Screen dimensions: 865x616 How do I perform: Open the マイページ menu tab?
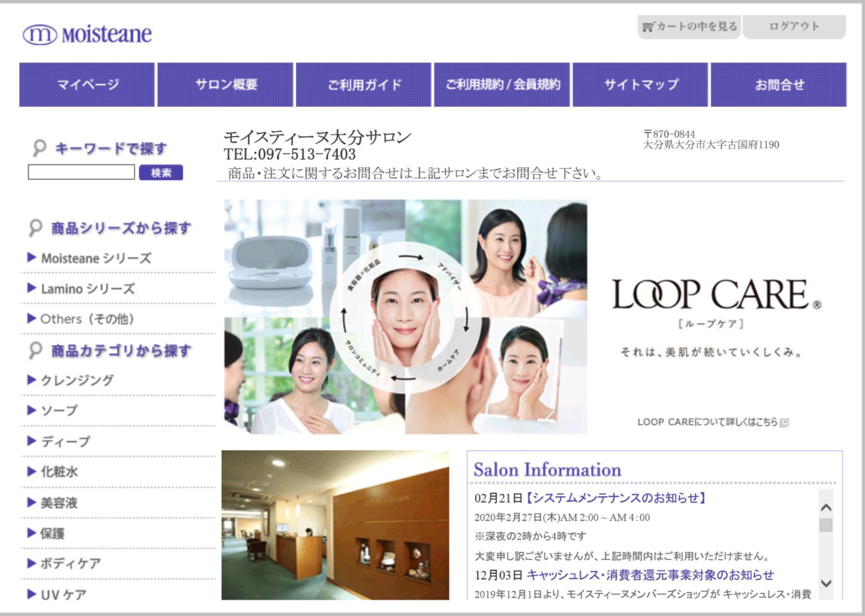point(87,85)
